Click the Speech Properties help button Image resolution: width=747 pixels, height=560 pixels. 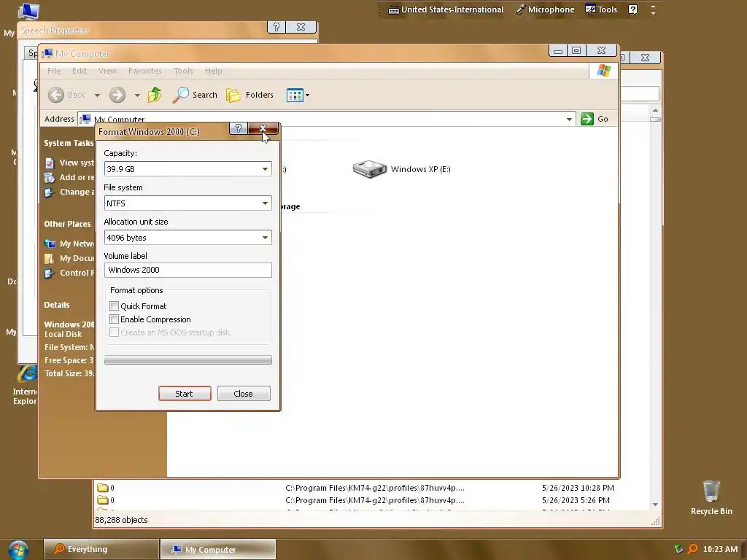[x=276, y=27]
